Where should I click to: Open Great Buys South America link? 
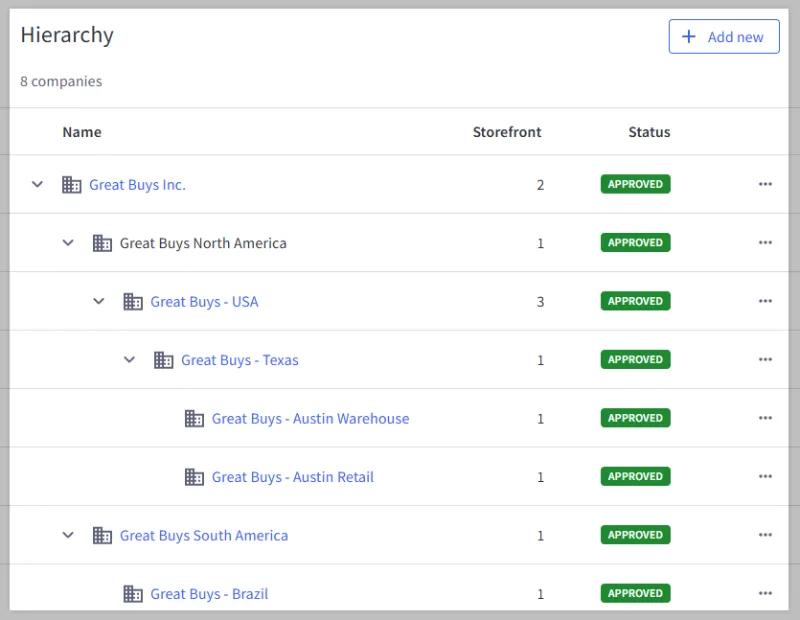(x=204, y=535)
